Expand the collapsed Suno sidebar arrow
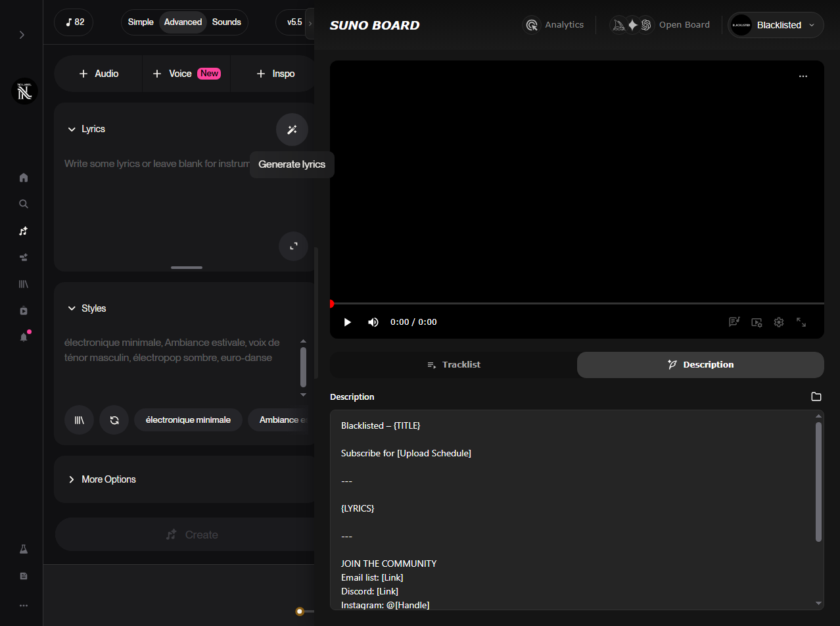The height and width of the screenshot is (626, 840). [x=22, y=35]
